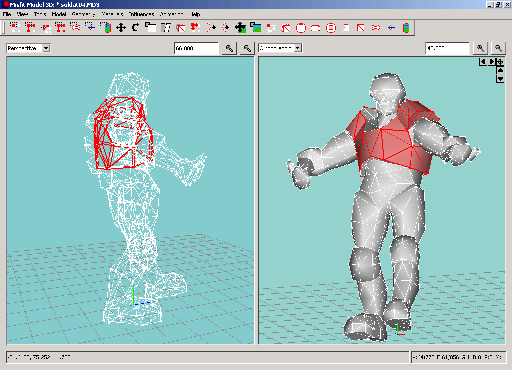This screenshot has height=370, width=512.
Task: Open the Geometry menu
Action: (x=83, y=14)
